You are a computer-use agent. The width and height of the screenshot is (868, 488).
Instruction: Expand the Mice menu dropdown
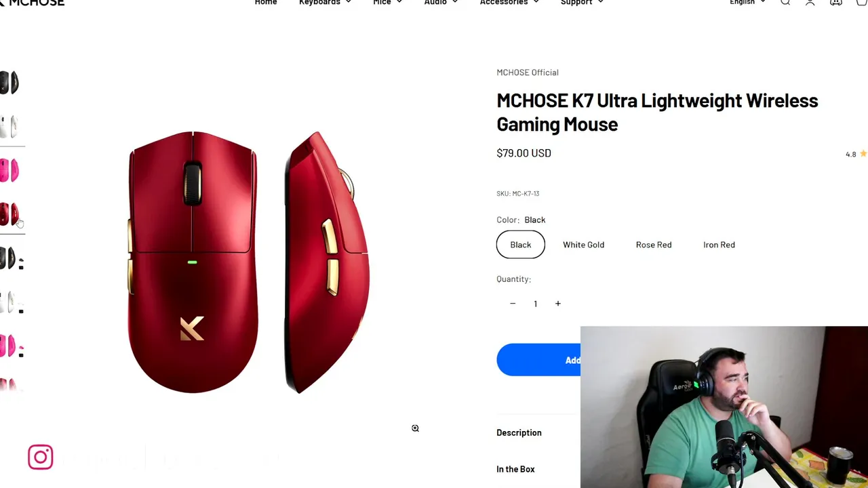(x=387, y=3)
